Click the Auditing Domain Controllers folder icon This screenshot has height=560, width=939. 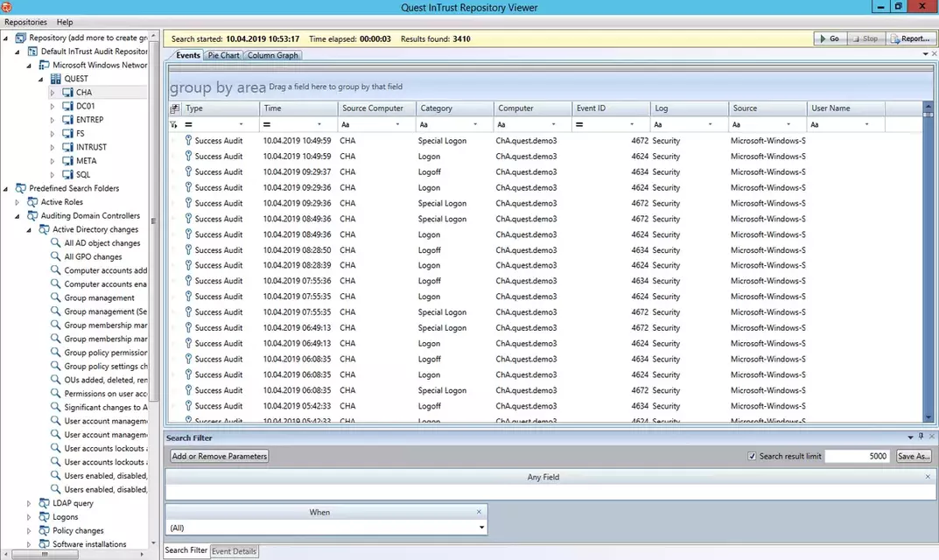point(32,215)
